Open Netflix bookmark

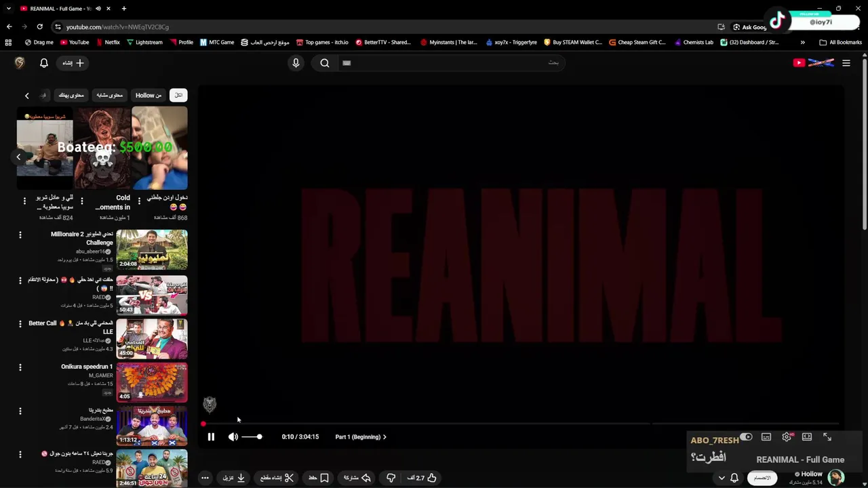click(108, 42)
